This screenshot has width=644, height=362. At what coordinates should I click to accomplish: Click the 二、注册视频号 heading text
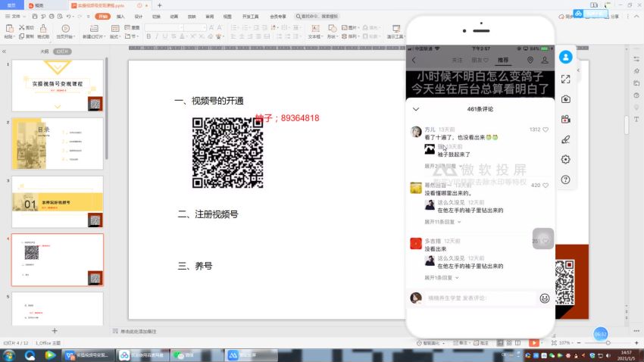[208, 214]
